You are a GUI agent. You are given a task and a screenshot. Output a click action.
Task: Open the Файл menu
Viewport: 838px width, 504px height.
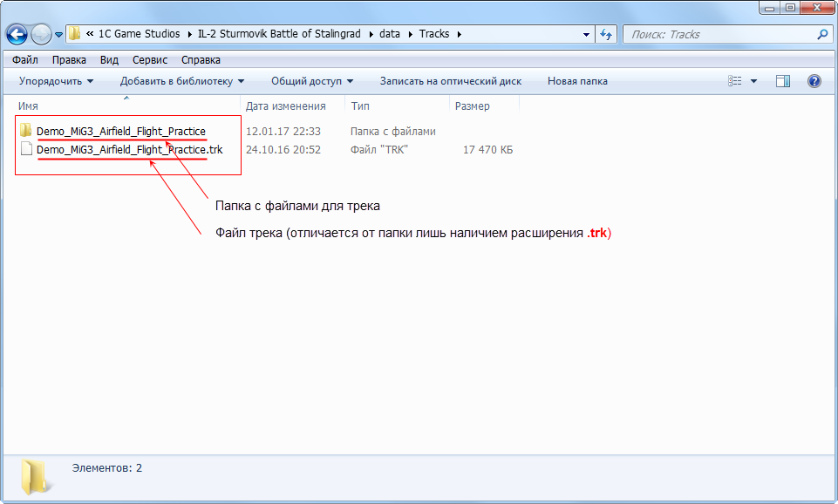(25, 60)
